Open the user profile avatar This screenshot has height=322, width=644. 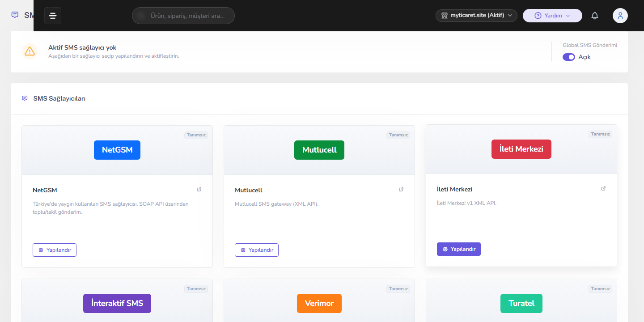point(620,16)
